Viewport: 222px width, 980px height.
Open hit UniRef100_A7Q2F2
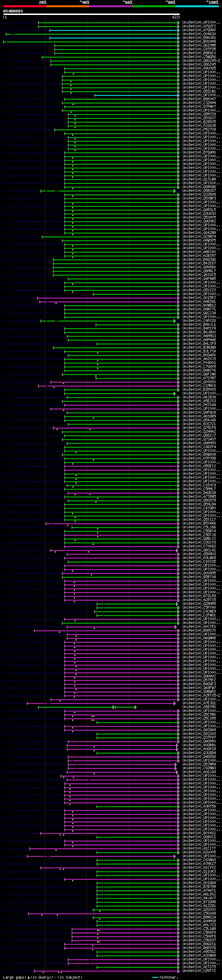[199, 26]
